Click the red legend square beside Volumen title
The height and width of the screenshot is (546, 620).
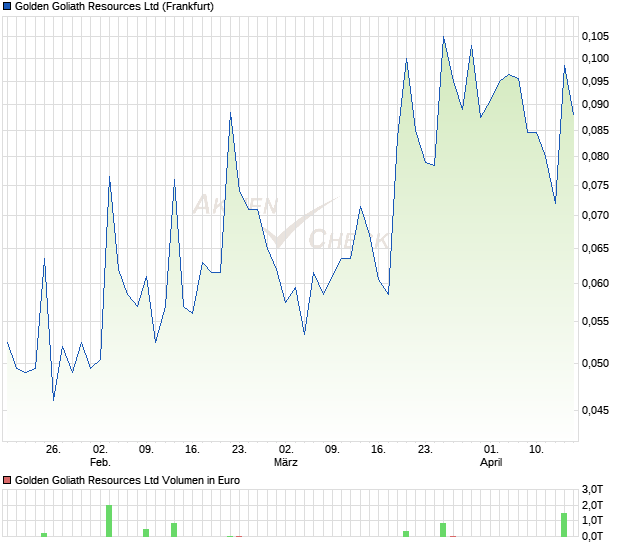point(7,480)
